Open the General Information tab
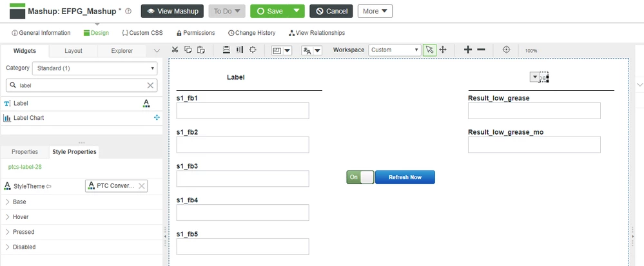 pos(41,33)
